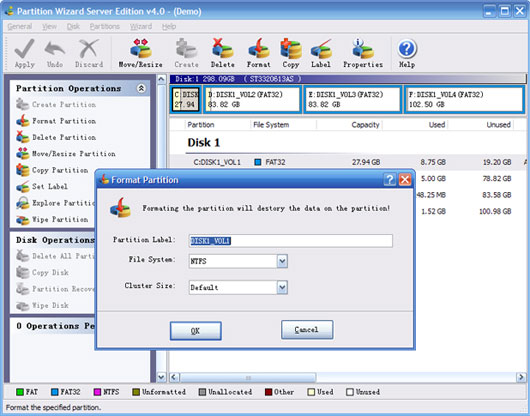Viewport: 530px width, 416px height.
Task: Click the Partition column header
Action: click(201, 125)
